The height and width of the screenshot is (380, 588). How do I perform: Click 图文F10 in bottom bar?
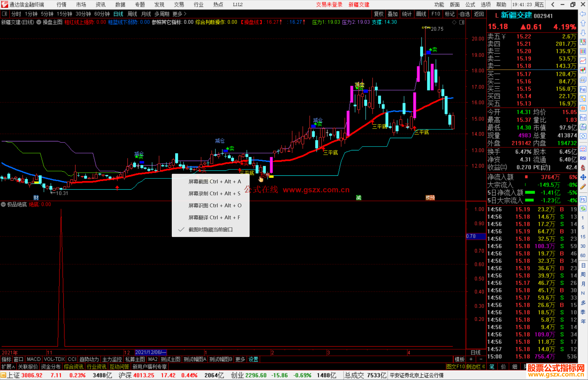[x=455, y=367]
